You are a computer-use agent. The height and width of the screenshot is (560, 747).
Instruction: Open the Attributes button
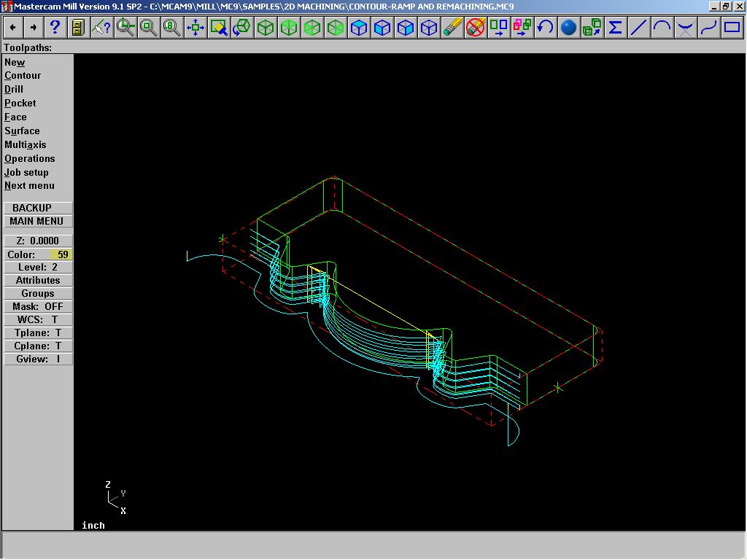pos(38,281)
